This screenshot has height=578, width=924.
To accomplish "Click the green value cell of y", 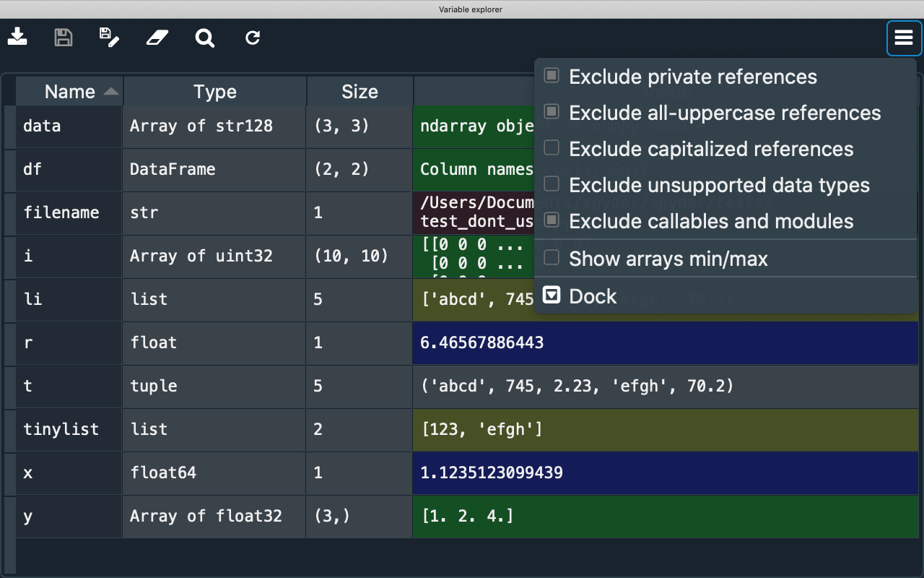I will click(664, 517).
